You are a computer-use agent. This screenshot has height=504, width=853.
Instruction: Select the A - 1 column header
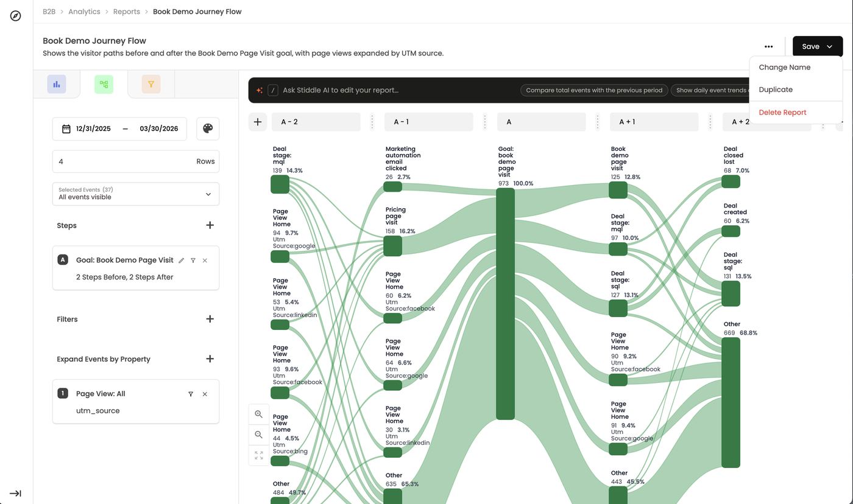(x=429, y=122)
